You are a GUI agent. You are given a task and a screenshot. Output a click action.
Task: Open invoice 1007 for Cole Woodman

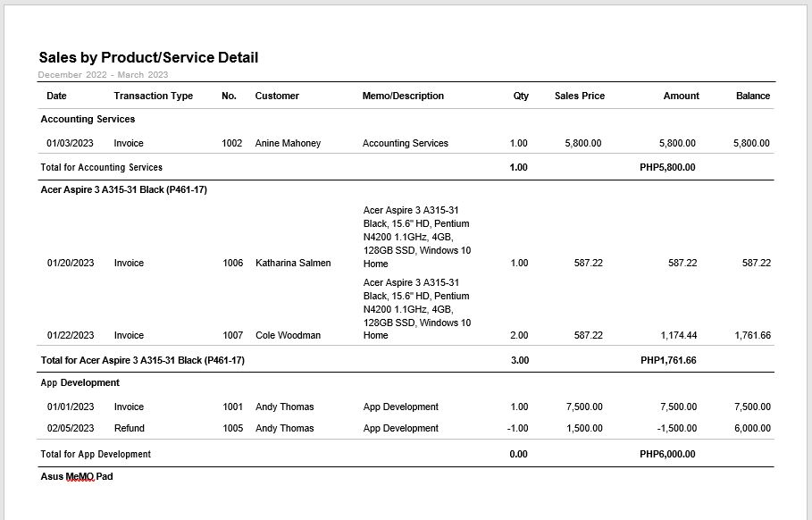point(232,335)
